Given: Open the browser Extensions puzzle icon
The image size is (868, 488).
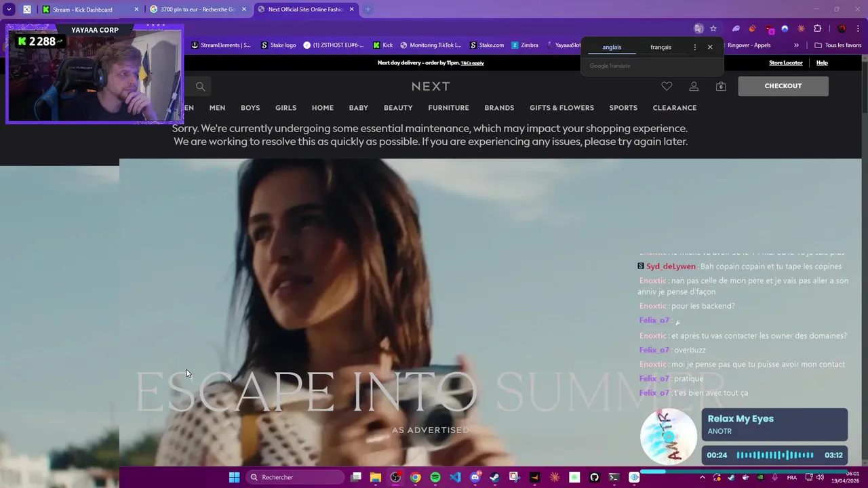Looking at the screenshot, I should [x=817, y=28].
